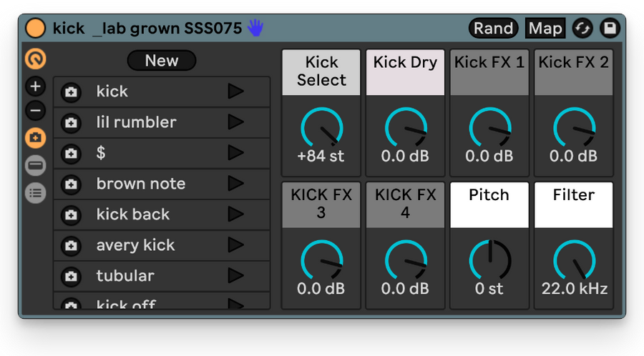Click the hot-swap hand icon in title bar
The image size is (644, 356).
pos(255,29)
